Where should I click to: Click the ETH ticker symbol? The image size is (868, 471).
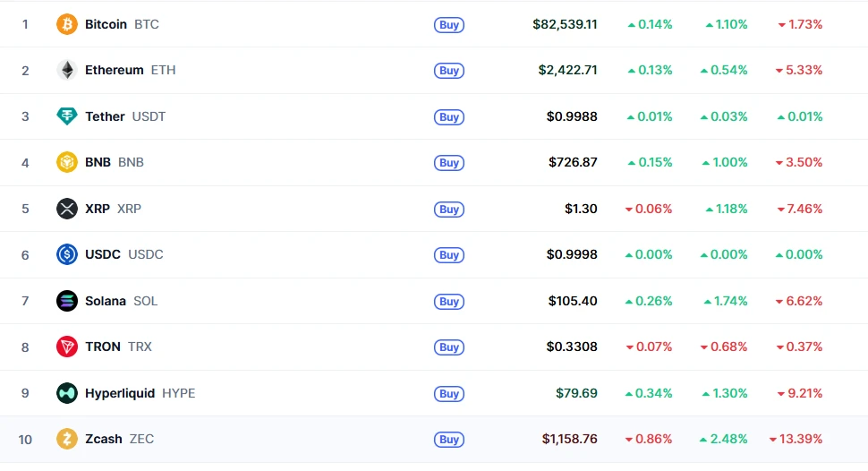pos(163,71)
